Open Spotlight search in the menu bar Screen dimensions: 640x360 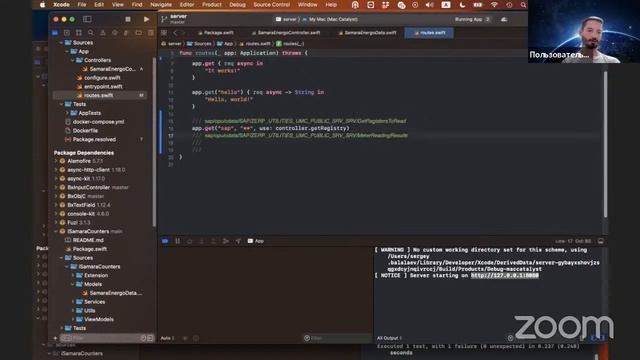[x=523, y=4]
